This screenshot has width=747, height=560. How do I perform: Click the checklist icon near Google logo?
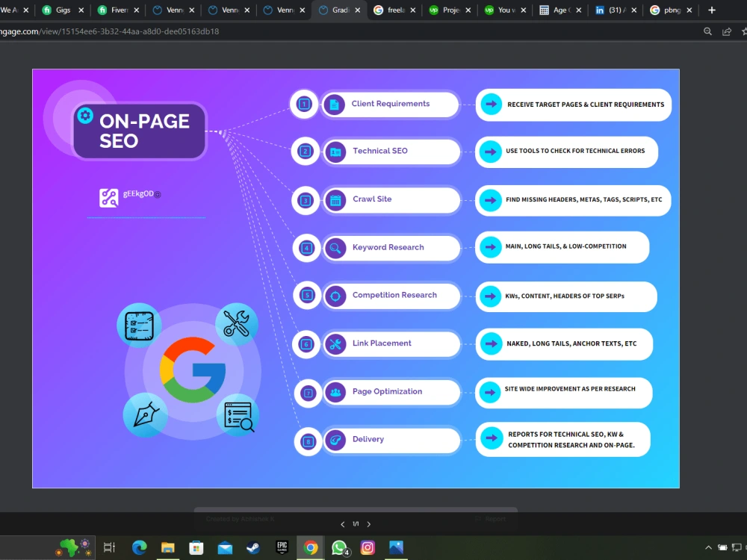(139, 326)
